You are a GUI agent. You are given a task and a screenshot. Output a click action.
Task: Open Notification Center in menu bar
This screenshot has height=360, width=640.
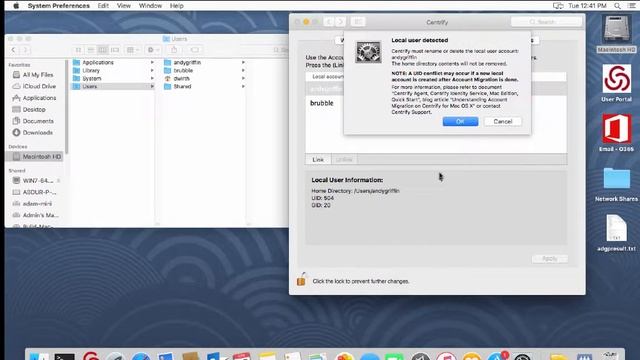click(x=631, y=6)
